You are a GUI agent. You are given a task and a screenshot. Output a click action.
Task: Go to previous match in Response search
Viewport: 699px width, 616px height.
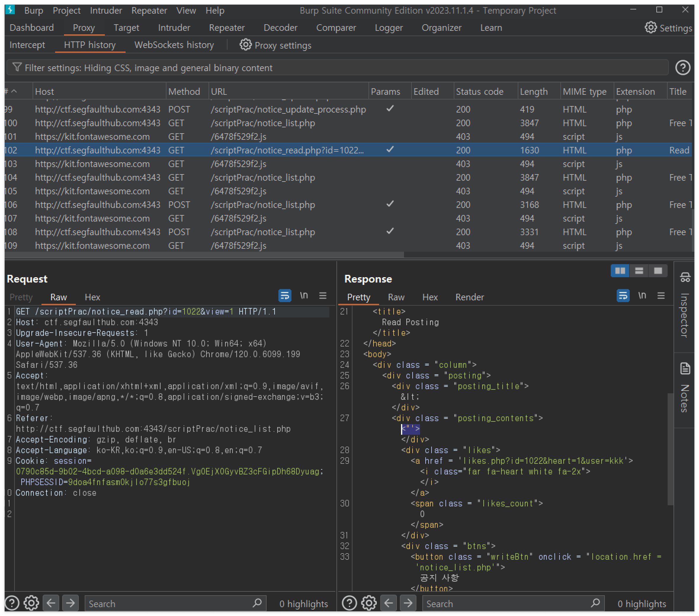[389, 603]
